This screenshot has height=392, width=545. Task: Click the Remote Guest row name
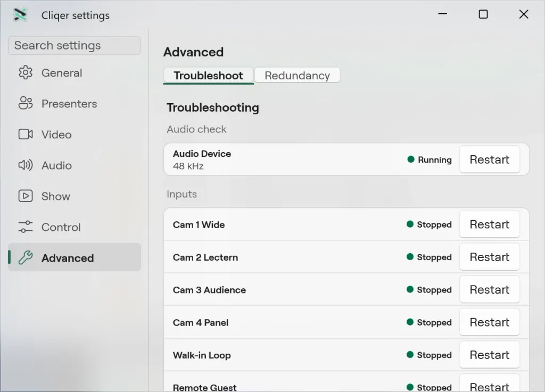[x=205, y=387]
